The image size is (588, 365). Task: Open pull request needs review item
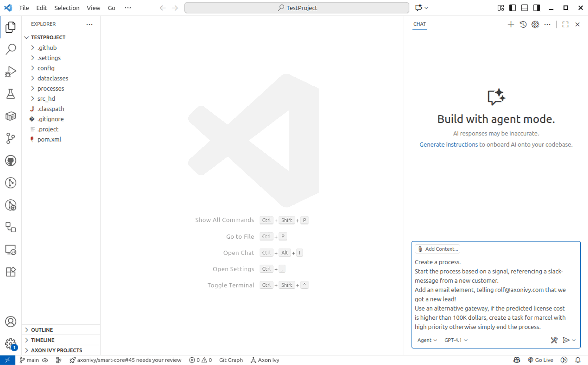click(125, 360)
